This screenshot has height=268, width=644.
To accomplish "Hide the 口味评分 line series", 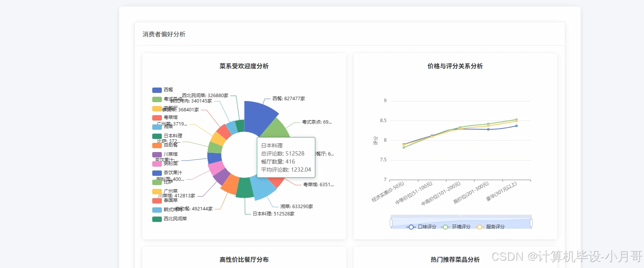I will tap(421, 227).
